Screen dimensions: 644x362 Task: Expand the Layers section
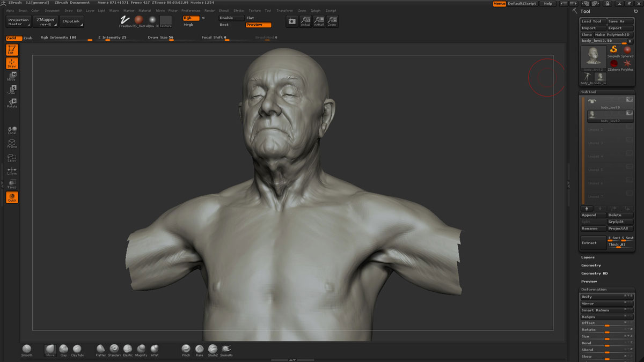[x=588, y=257]
